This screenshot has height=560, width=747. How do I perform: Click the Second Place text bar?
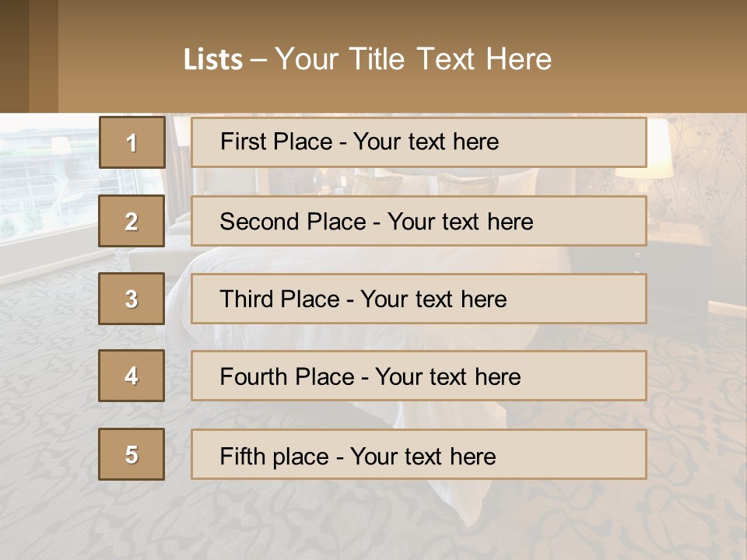coord(419,221)
